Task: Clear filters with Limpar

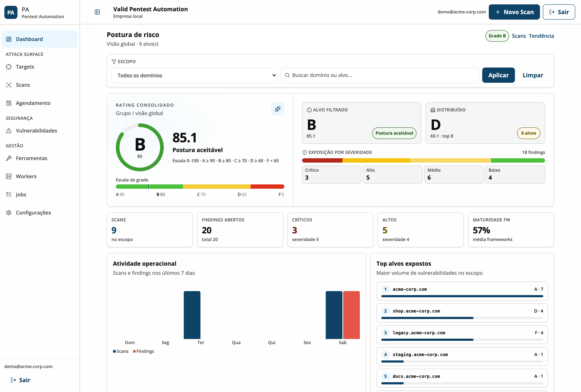Action: click(x=533, y=75)
